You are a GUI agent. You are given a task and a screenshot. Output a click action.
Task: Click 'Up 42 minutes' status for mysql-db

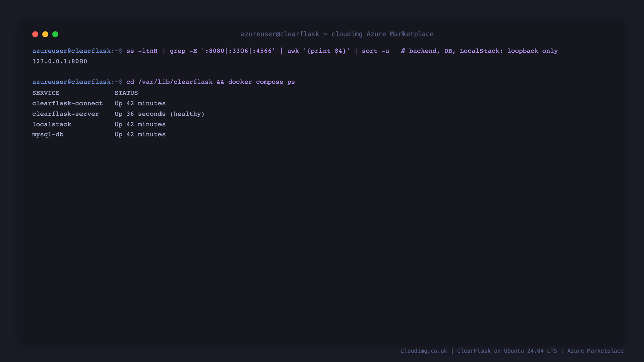click(x=140, y=134)
